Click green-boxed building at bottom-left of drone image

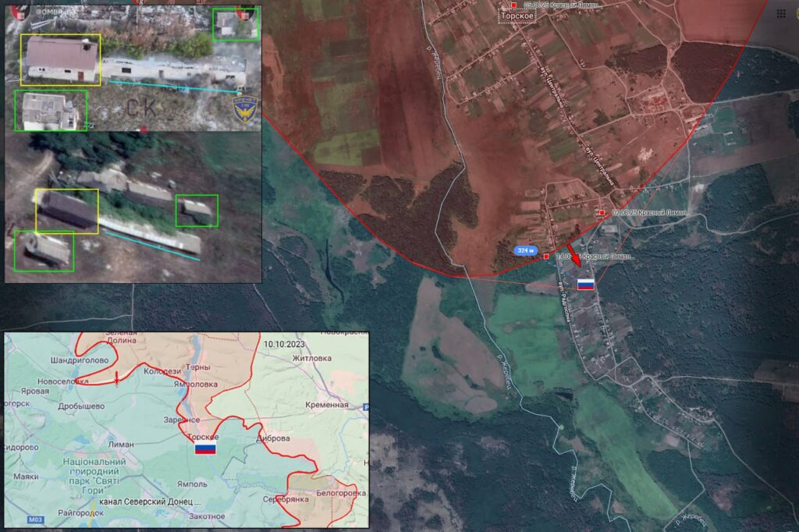point(51,111)
